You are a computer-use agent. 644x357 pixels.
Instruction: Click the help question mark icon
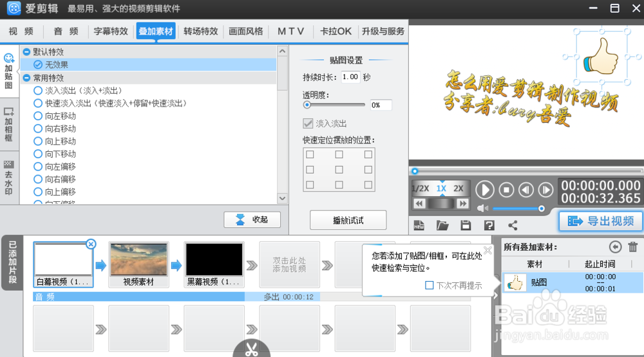(489, 225)
